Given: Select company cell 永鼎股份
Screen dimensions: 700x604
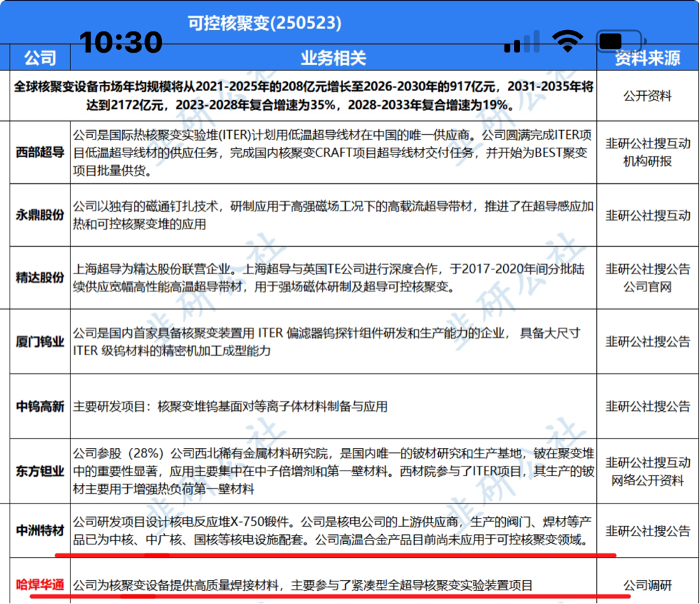Looking at the screenshot, I should pos(40,215).
